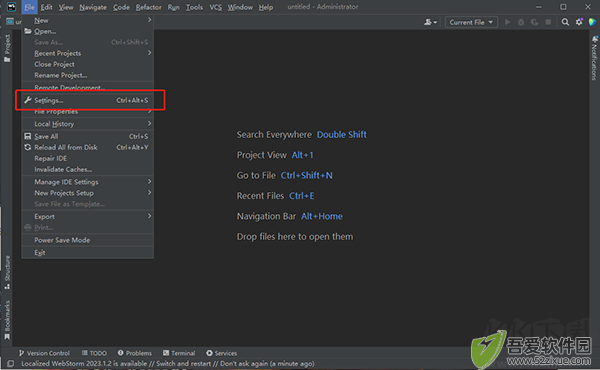Toggle Power Save Mode in File menu
Screen dimensions: 600x370
(x=88, y=240)
